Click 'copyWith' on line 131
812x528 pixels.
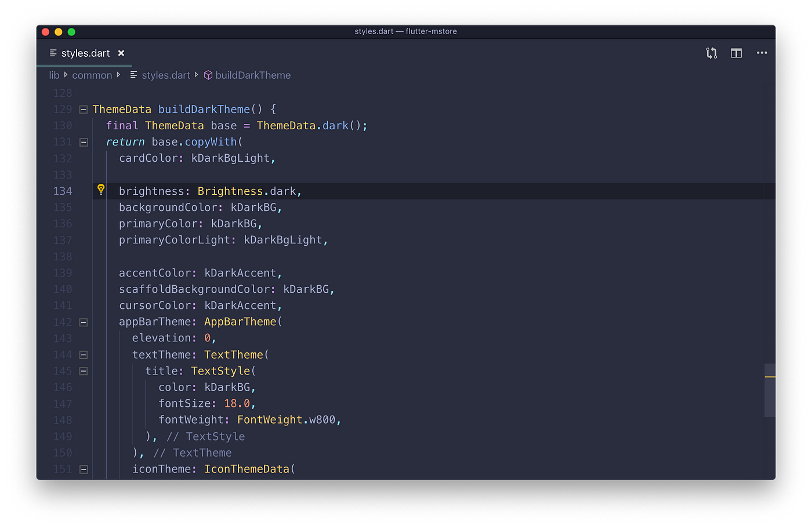(211, 142)
